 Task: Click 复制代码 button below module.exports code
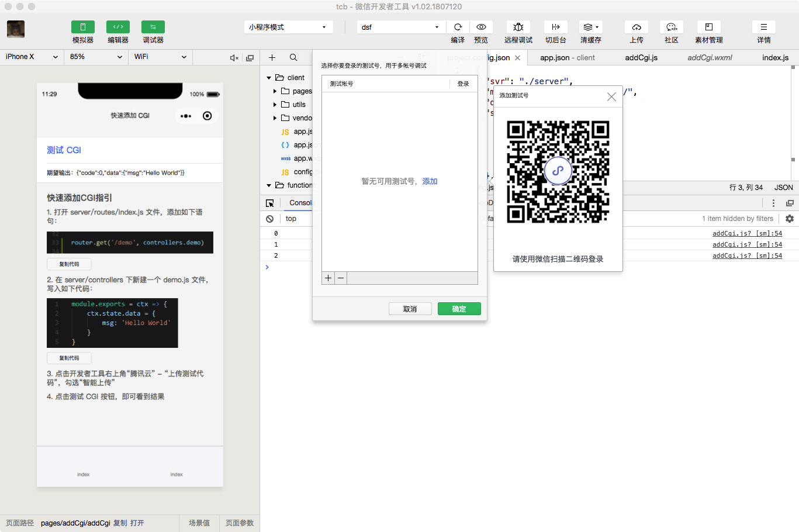tap(69, 358)
